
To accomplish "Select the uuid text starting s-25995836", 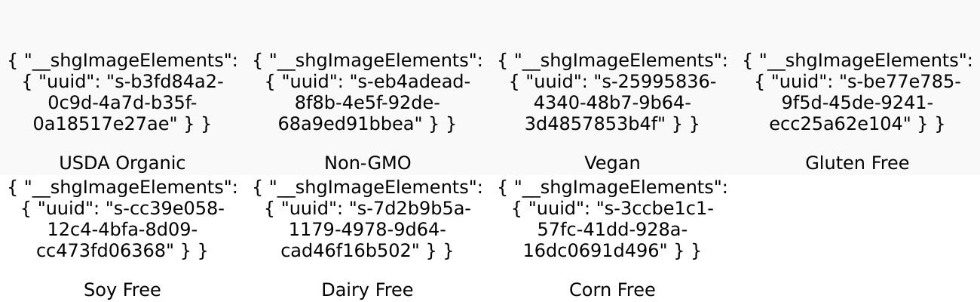I will point(612,103).
